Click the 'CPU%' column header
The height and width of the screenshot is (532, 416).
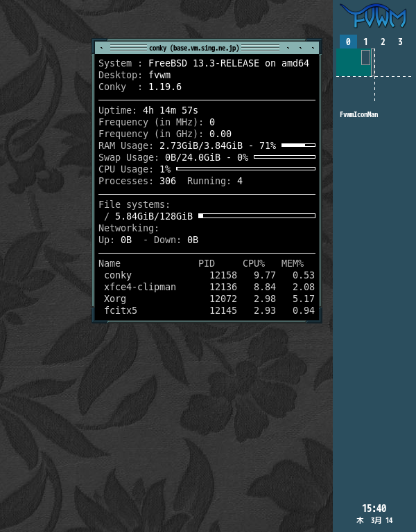pyautogui.click(x=254, y=264)
